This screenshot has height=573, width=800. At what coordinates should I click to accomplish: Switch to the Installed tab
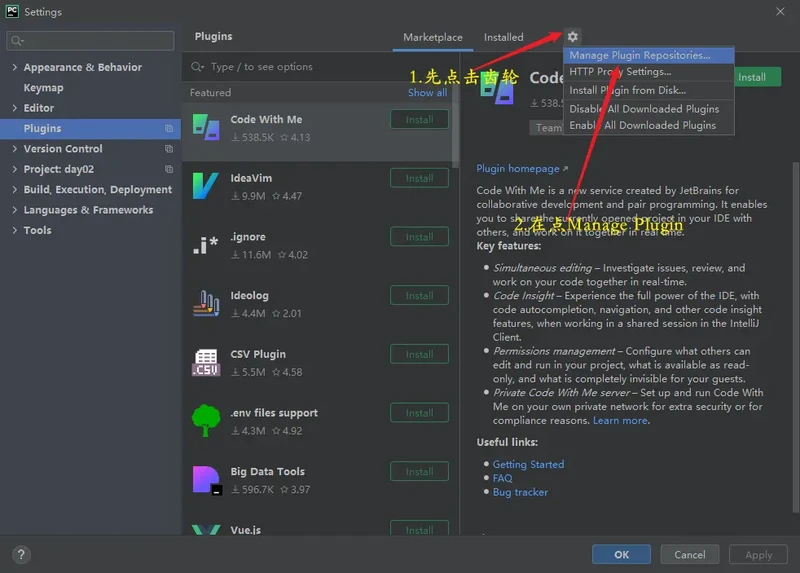tap(503, 38)
